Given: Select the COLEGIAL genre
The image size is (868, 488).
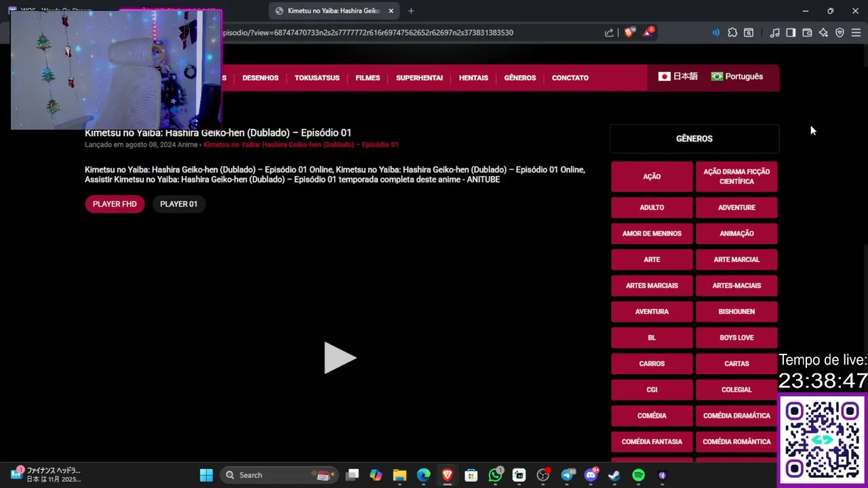Looking at the screenshot, I should tap(736, 390).
